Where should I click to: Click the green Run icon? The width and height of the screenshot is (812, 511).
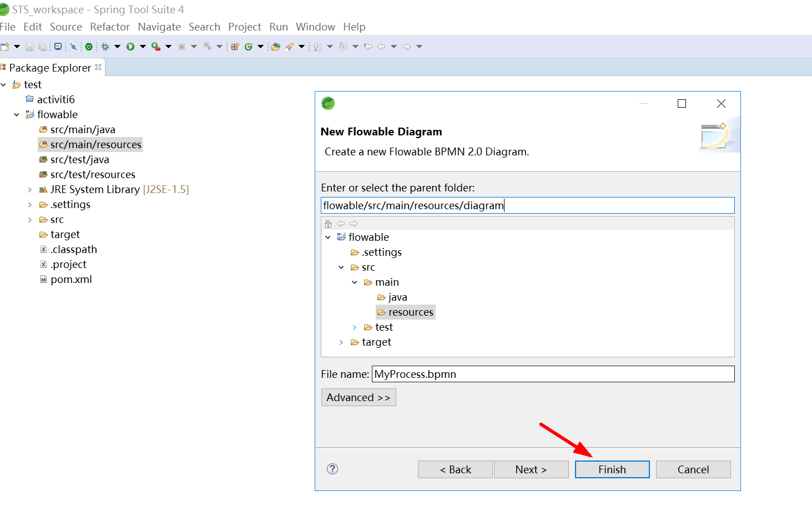click(x=130, y=47)
